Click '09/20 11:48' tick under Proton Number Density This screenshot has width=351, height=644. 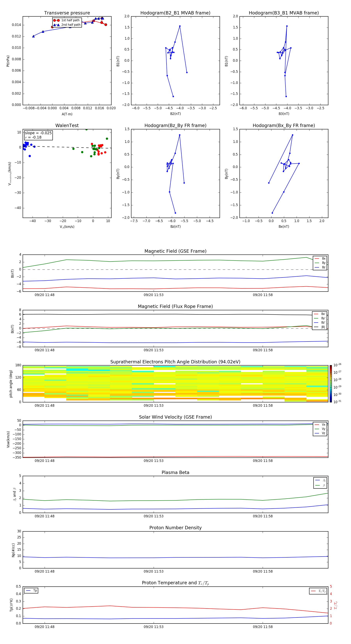44,572
